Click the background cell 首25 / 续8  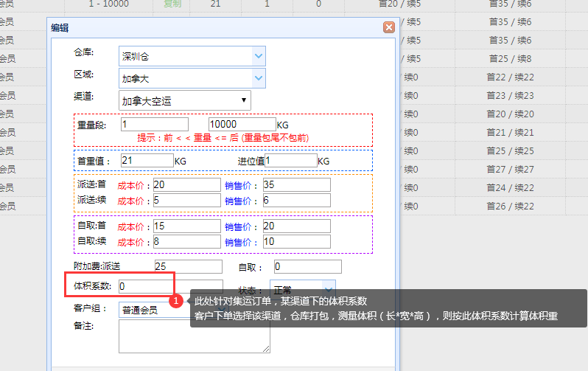(510, 58)
